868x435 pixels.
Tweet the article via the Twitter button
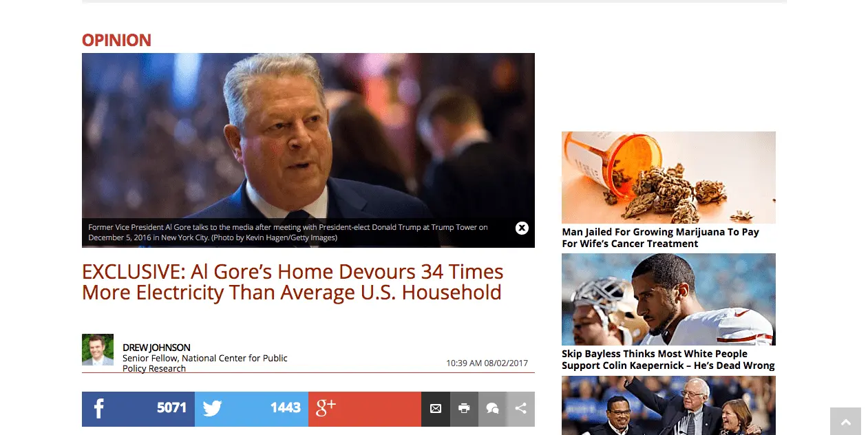[251, 409]
